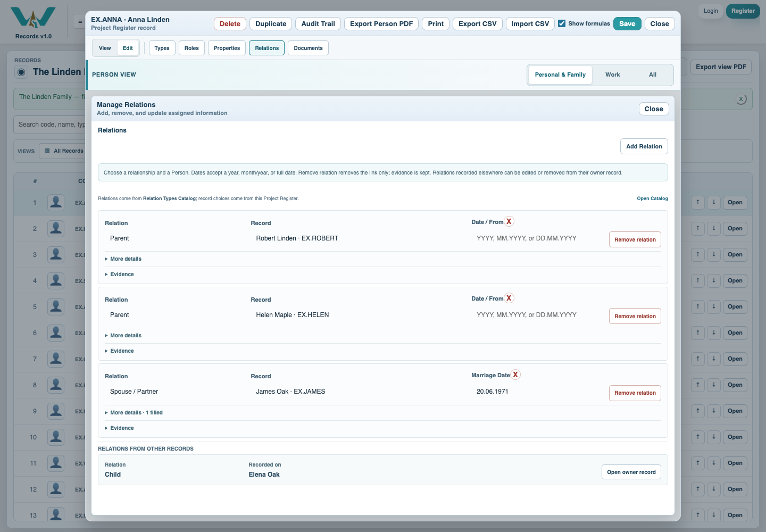Switch the record to View mode
The width and height of the screenshot is (766, 532).
(105, 48)
